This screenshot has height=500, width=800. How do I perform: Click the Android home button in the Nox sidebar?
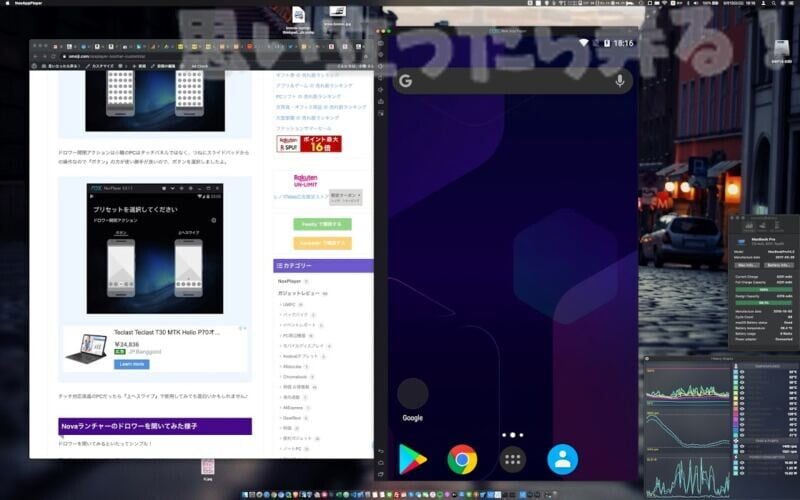(x=381, y=463)
